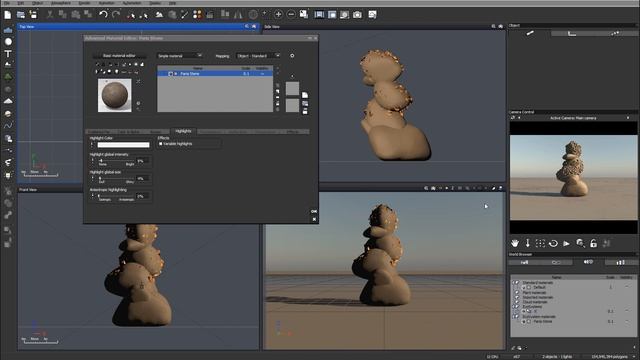The width and height of the screenshot is (640, 360).
Task: Click the save render display toolbar icon
Action: (372, 15)
